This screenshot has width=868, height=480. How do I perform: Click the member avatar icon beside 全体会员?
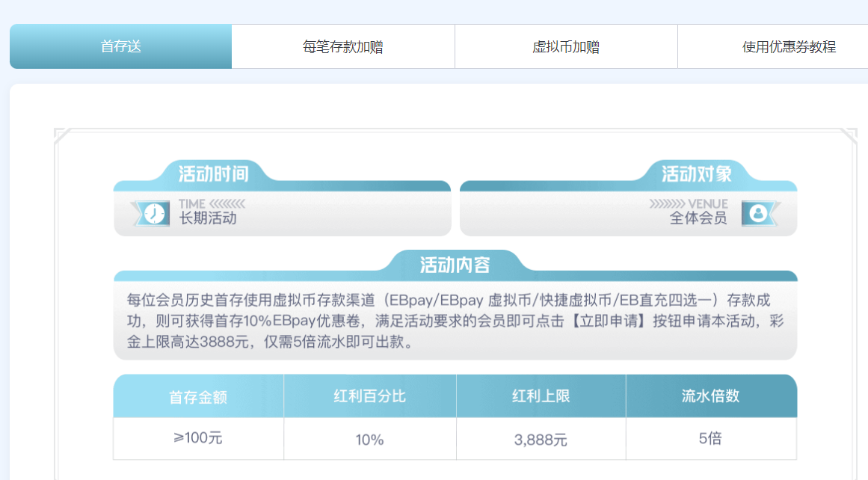[759, 213]
